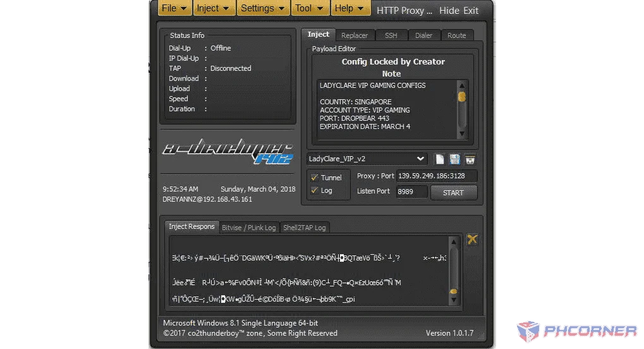Image resolution: width=644 pixels, height=349 pixels.
Task: Click the 'ACCOUNT TYPE: VIP GAMING' note line
Action: [x=365, y=110]
